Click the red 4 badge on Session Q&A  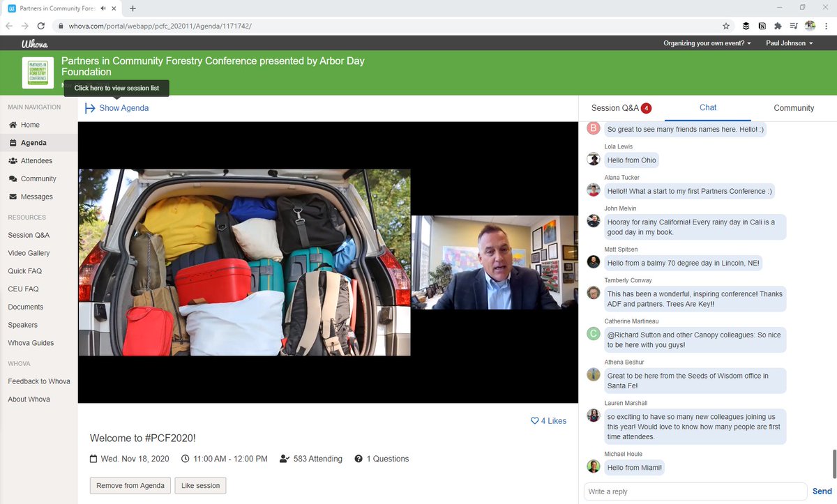647,108
